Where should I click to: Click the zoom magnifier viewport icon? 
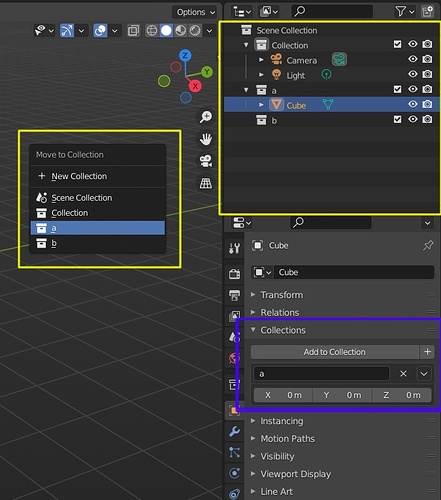206,117
